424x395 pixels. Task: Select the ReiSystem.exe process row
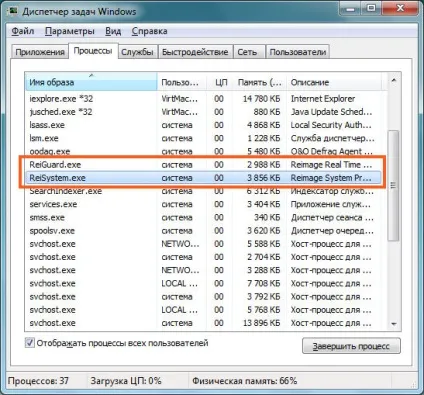coord(204,178)
